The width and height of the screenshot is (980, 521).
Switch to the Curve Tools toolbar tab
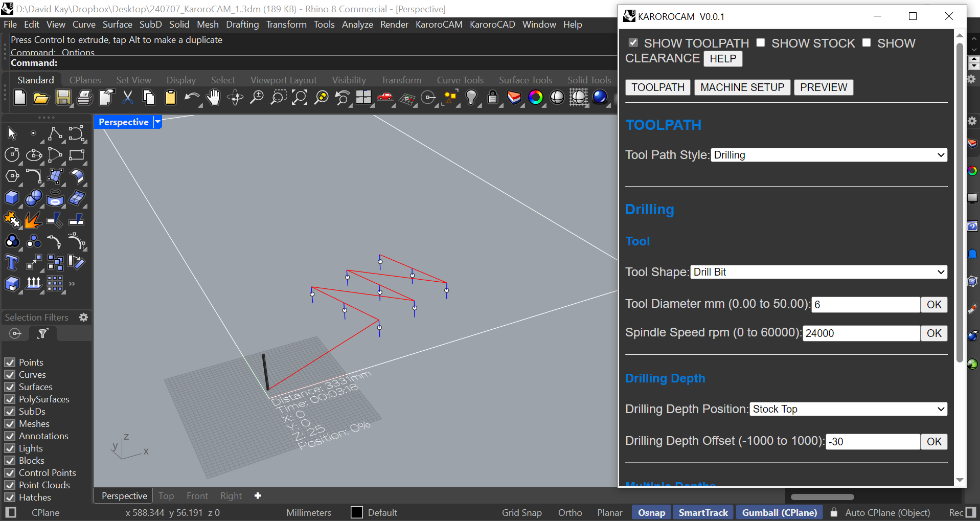pos(460,80)
